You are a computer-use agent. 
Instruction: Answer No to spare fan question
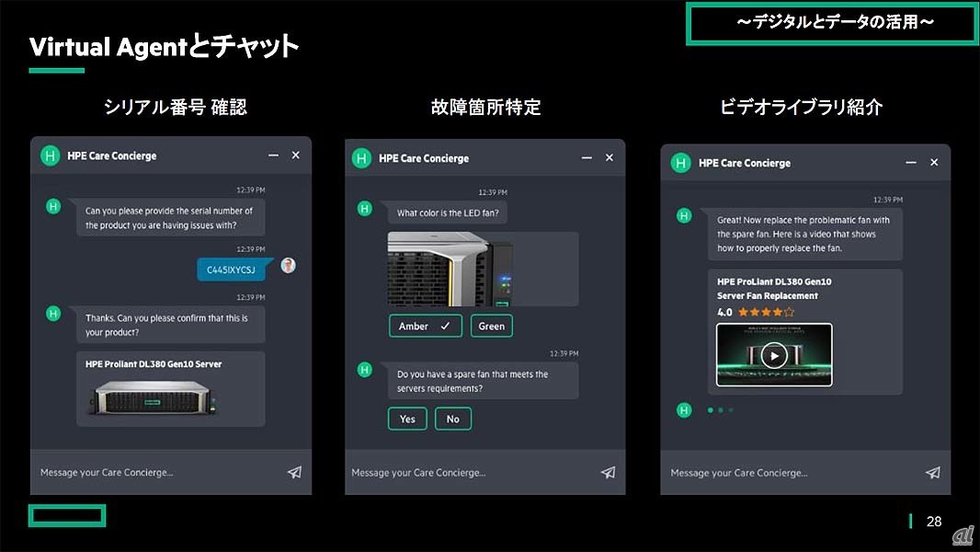pos(453,419)
